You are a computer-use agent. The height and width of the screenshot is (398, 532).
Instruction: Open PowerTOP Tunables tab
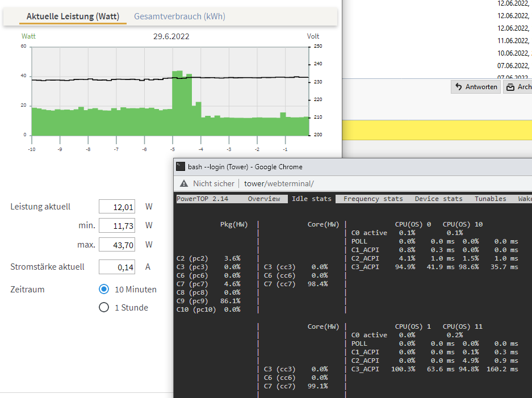[490, 199]
